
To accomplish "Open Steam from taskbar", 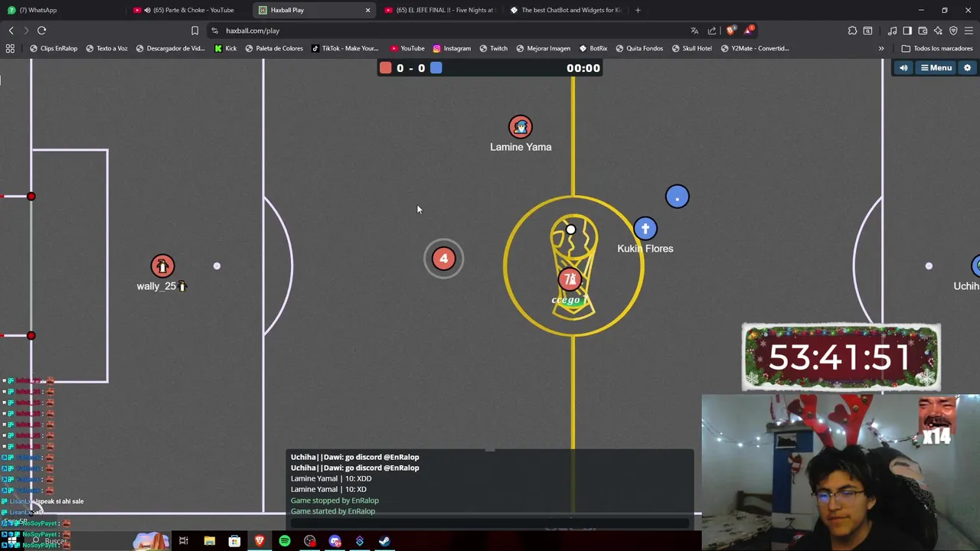I will tap(384, 541).
